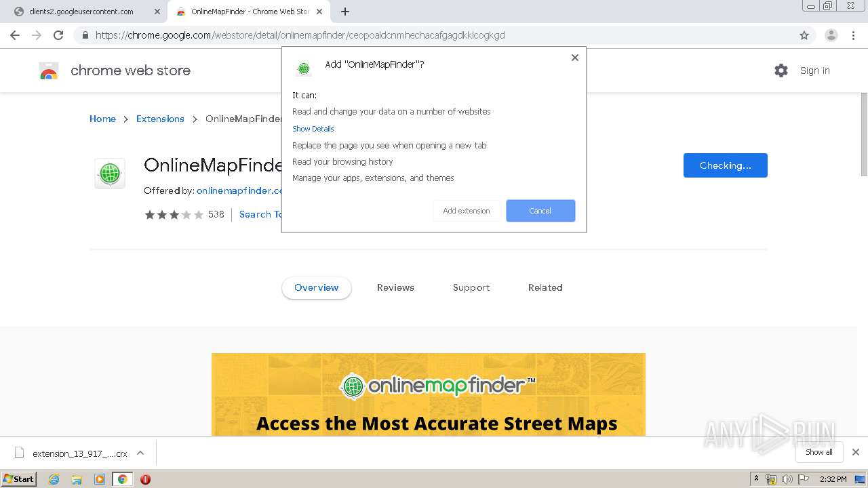
Task: Open onlinemapfinder.com publisher link
Action: (x=239, y=190)
